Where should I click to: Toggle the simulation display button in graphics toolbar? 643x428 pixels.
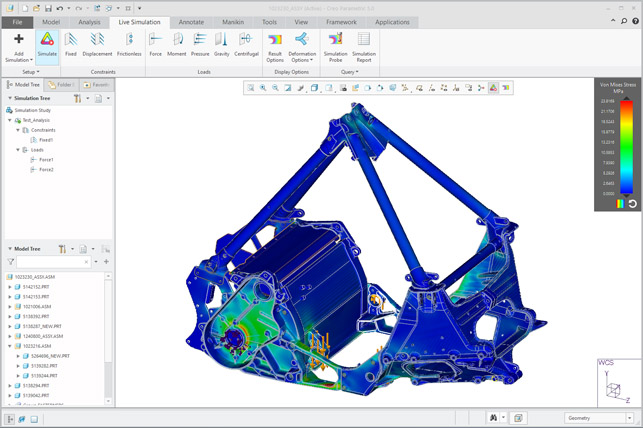click(493, 88)
